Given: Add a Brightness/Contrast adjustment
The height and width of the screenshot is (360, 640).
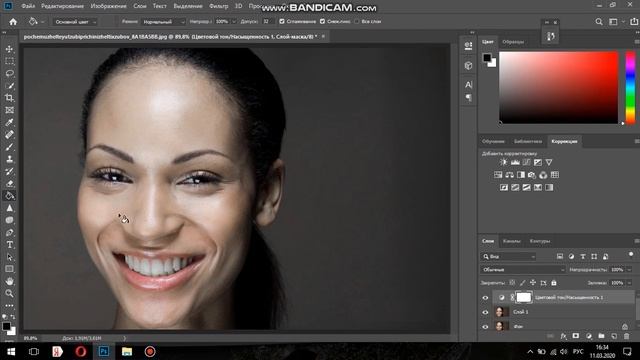Looking at the screenshot, I should tap(504, 162).
